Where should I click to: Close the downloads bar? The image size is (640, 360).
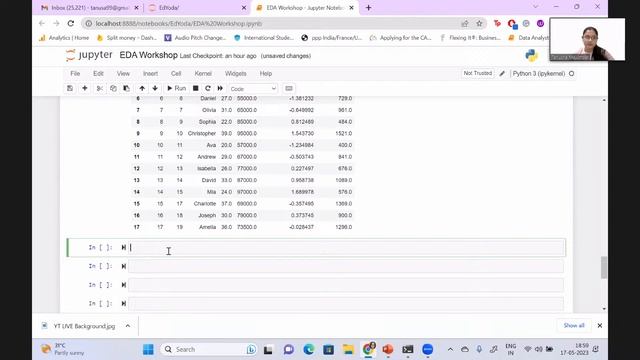(600, 325)
